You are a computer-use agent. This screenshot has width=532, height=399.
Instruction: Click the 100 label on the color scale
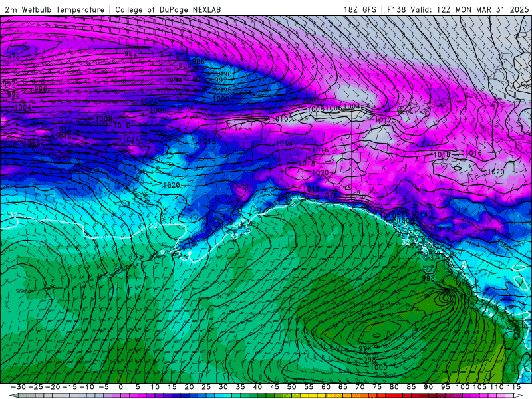click(462, 387)
